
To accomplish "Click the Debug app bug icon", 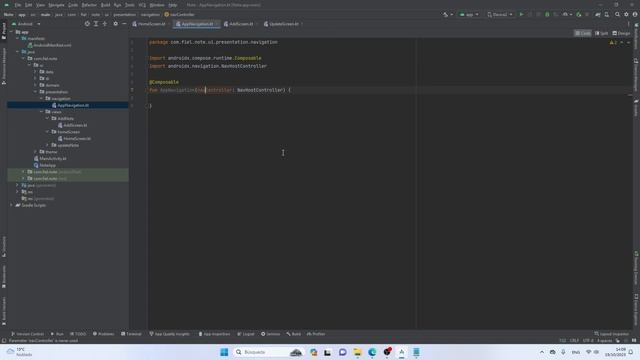I will (547, 15).
